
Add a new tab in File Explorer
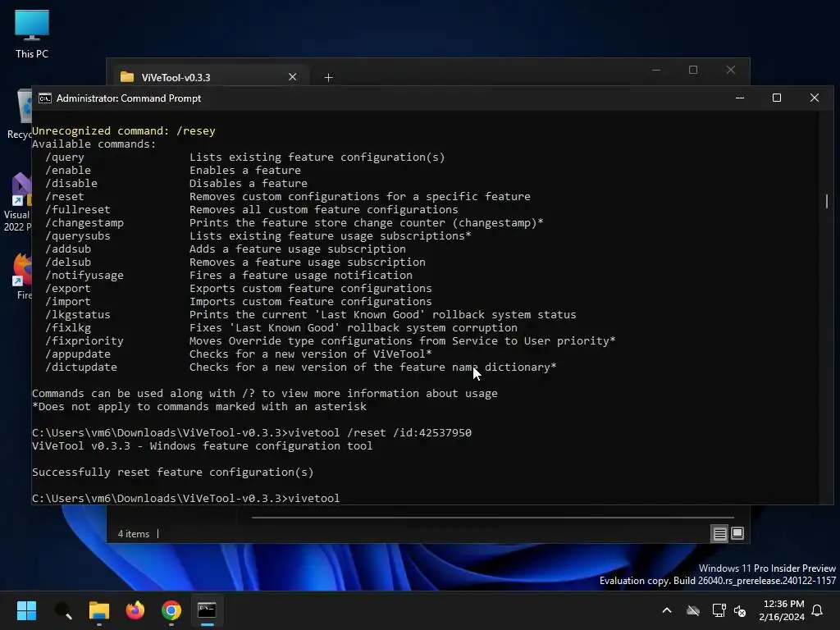pyautogui.click(x=328, y=78)
